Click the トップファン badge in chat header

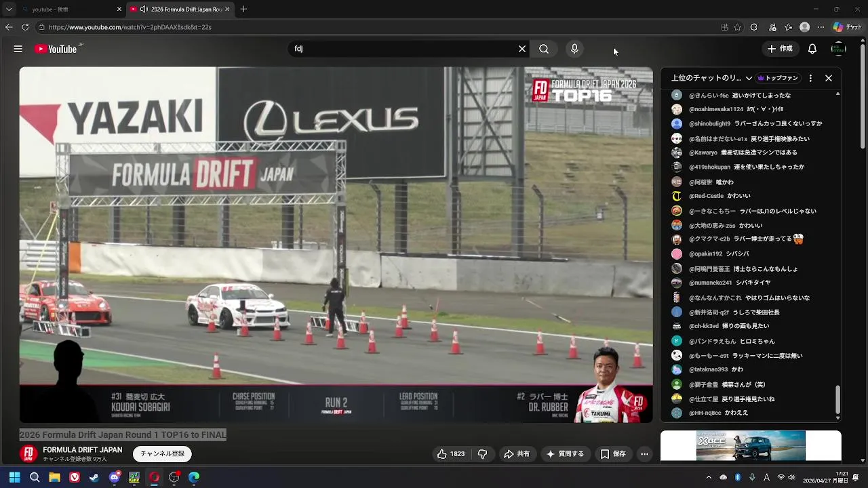point(777,78)
